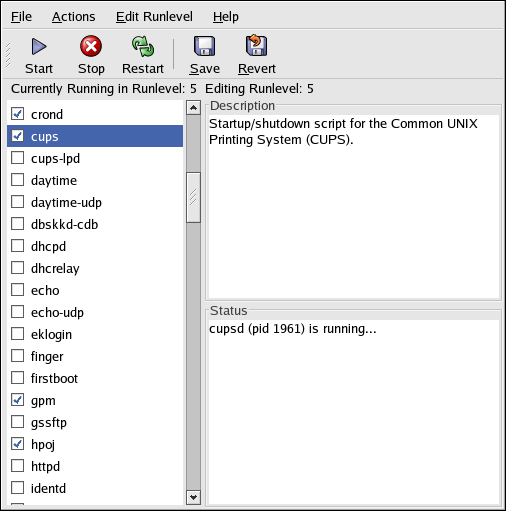Uncheck the crond service checkbox
The height and width of the screenshot is (511, 506).
(x=17, y=114)
